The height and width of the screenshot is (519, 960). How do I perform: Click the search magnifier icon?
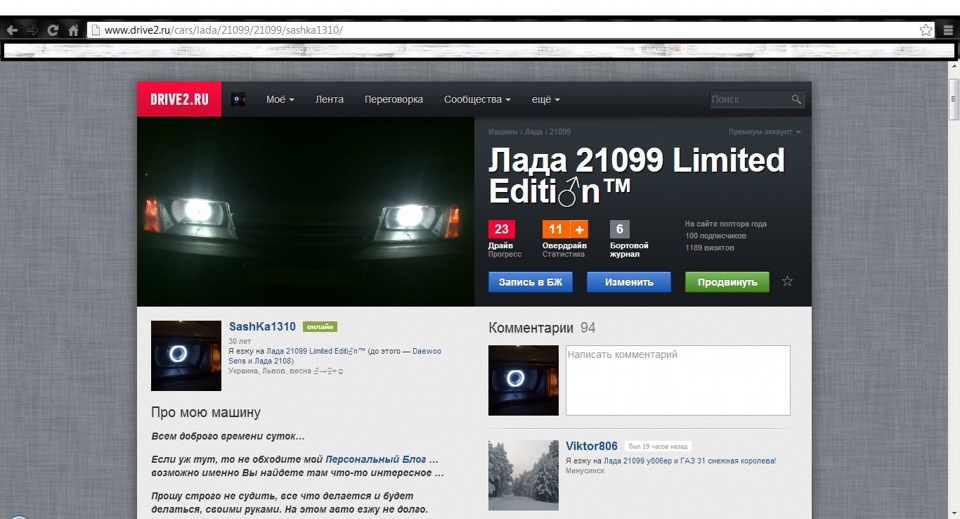pyautogui.click(x=796, y=99)
